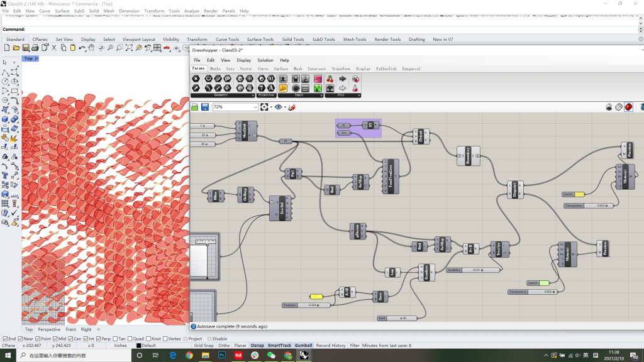Click the Photoshop icon in the taskbar

coord(222,356)
